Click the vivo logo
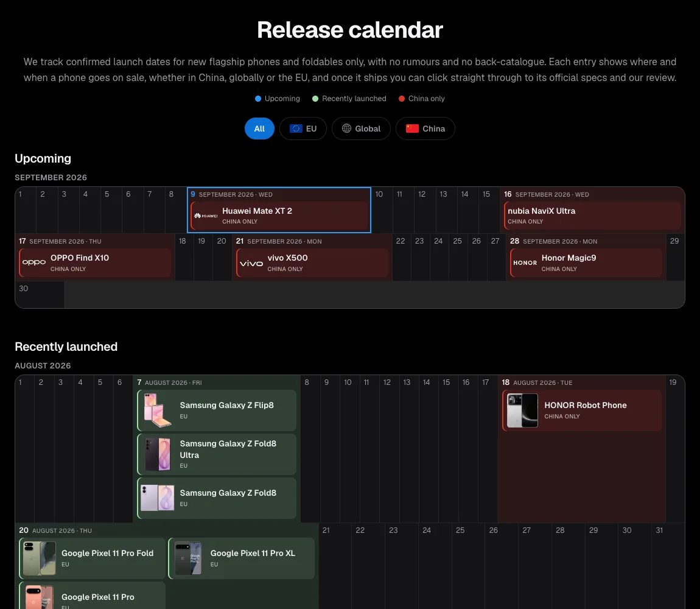 [x=251, y=263]
